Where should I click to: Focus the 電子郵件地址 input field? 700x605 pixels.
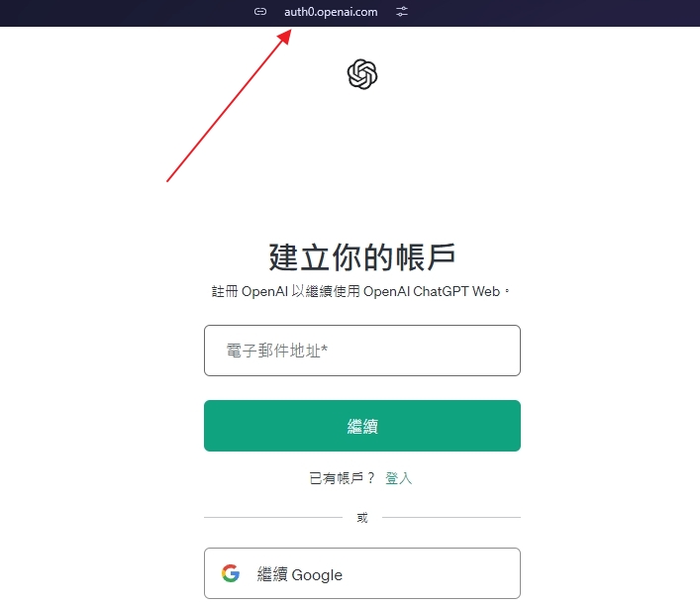(x=362, y=351)
